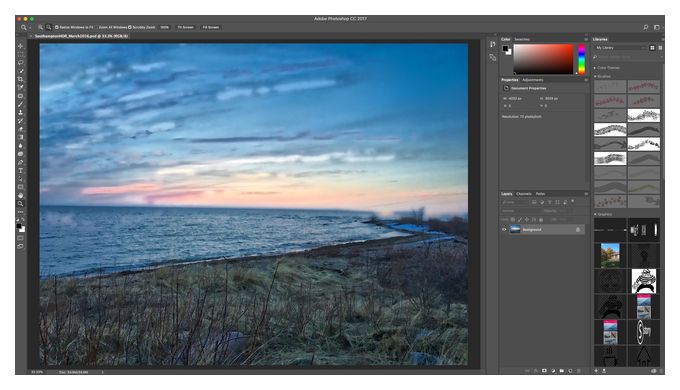Select the Brush tool
Viewport: 680px width, 390px height.
click(x=20, y=104)
